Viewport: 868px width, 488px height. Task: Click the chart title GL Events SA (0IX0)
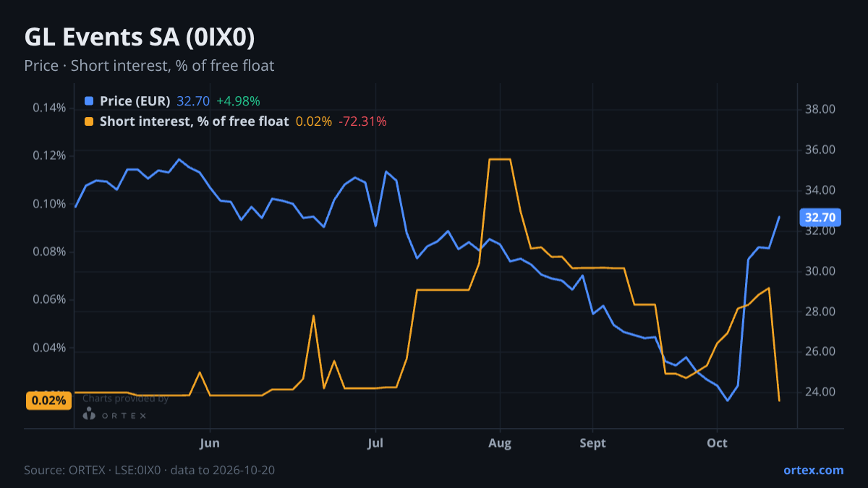click(140, 37)
